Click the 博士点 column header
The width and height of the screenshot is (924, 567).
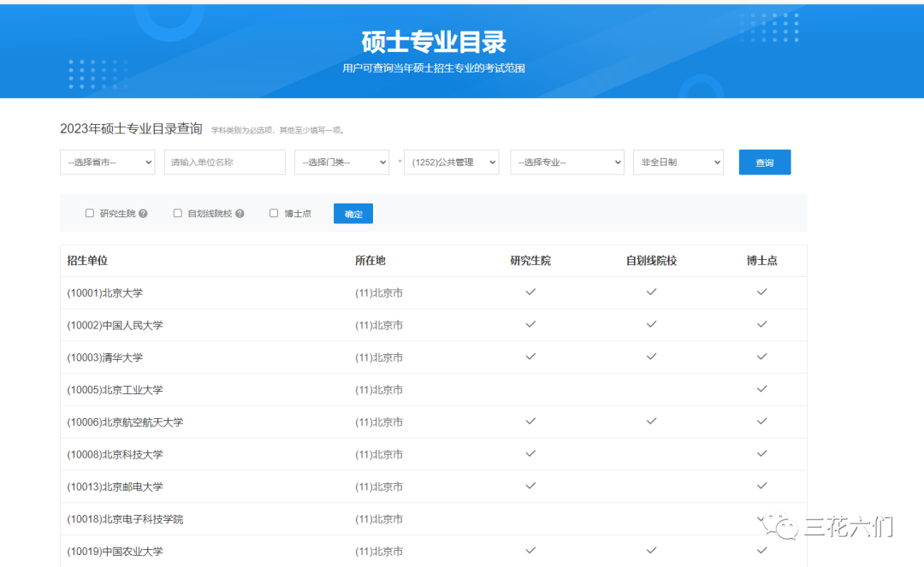pos(762,261)
